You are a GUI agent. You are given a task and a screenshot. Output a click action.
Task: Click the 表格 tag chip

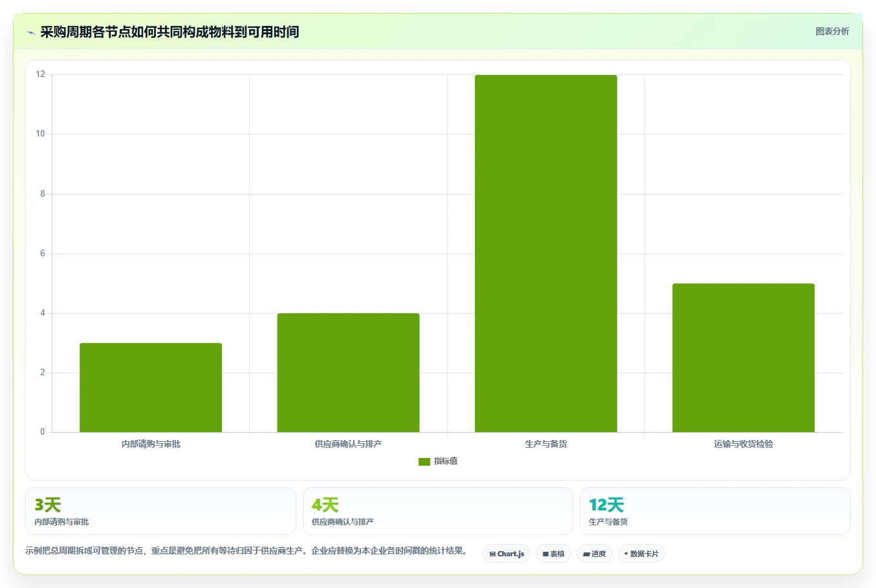(x=554, y=554)
